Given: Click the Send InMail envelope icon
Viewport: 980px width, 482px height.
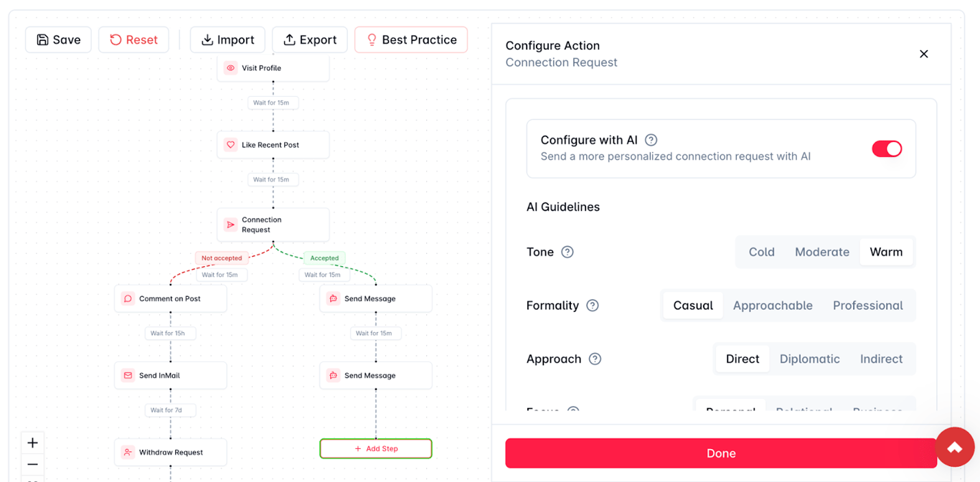Looking at the screenshot, I should click(x=128, y=375).
